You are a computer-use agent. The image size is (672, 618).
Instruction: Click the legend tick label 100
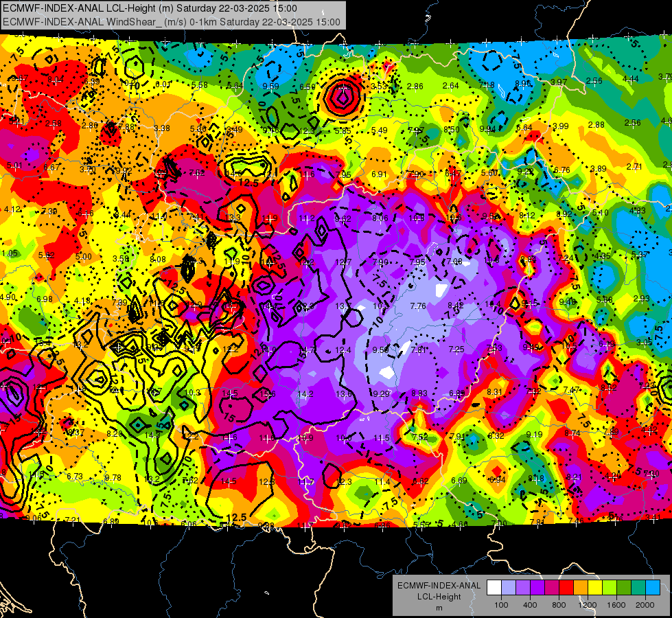point(502,605)
